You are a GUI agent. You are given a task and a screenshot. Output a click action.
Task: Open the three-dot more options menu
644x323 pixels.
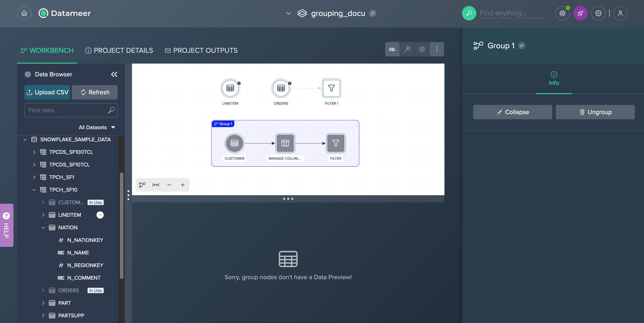tap(437, 49)
